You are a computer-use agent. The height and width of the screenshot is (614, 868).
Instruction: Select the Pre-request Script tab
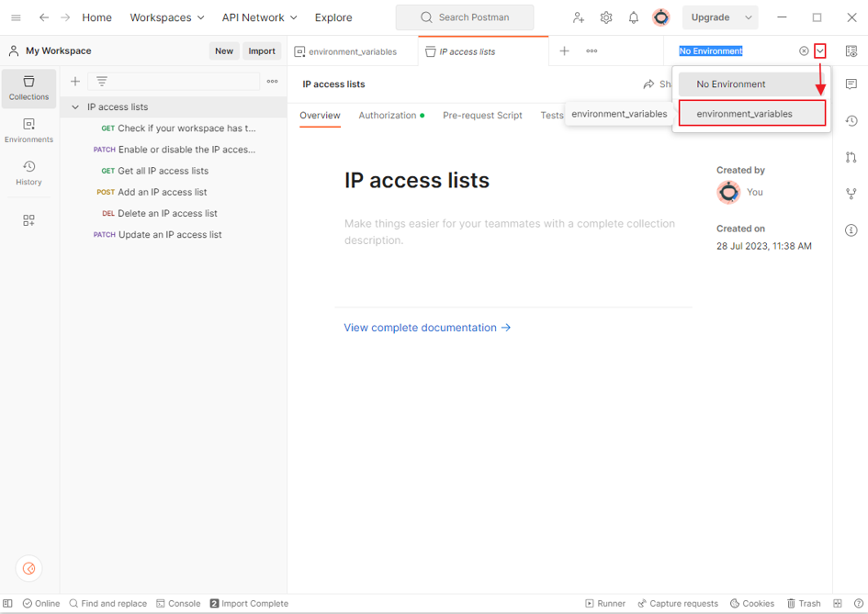coord(482,115)
